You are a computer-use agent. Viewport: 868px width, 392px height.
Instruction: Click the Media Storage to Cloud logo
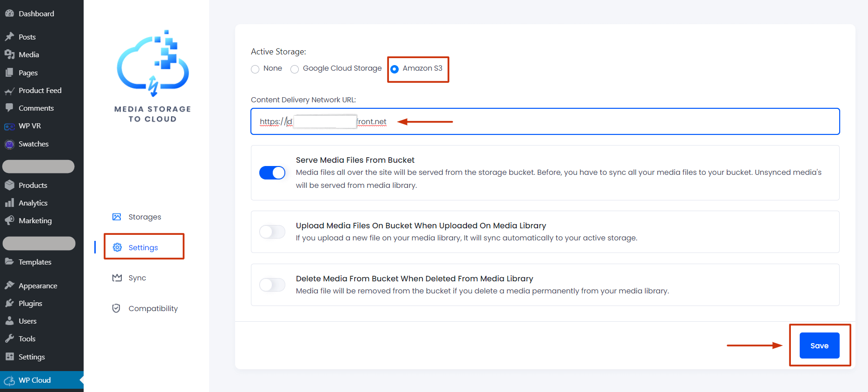click(153, 77)
